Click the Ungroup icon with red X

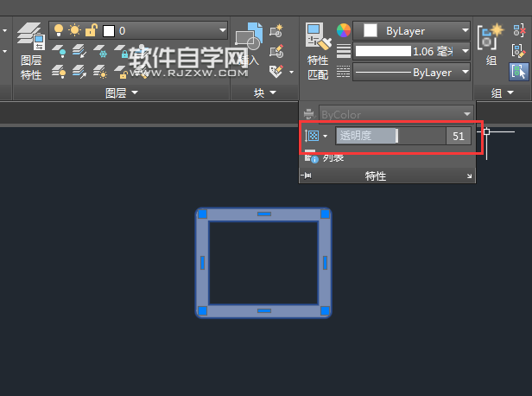tap(518, 30)
